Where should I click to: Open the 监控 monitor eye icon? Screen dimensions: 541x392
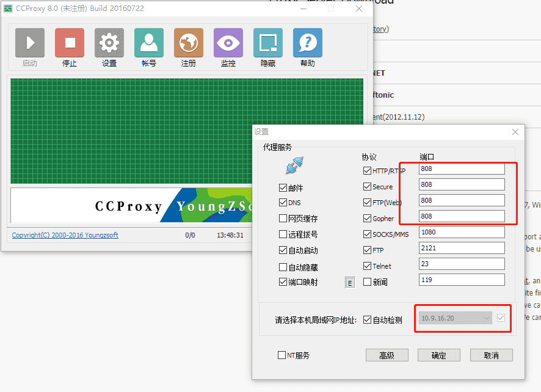(228, 43)
